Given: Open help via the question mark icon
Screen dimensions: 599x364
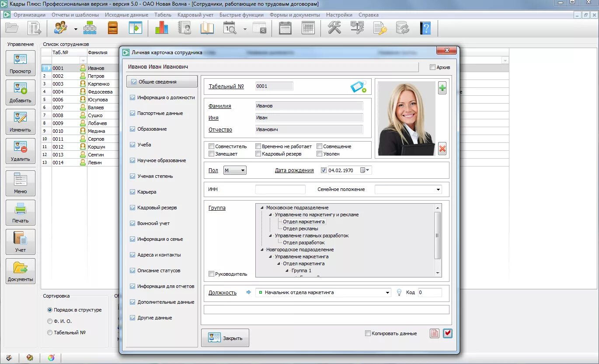Looking at the screenshot, I should pyautogui.click(x=425, y=28).
